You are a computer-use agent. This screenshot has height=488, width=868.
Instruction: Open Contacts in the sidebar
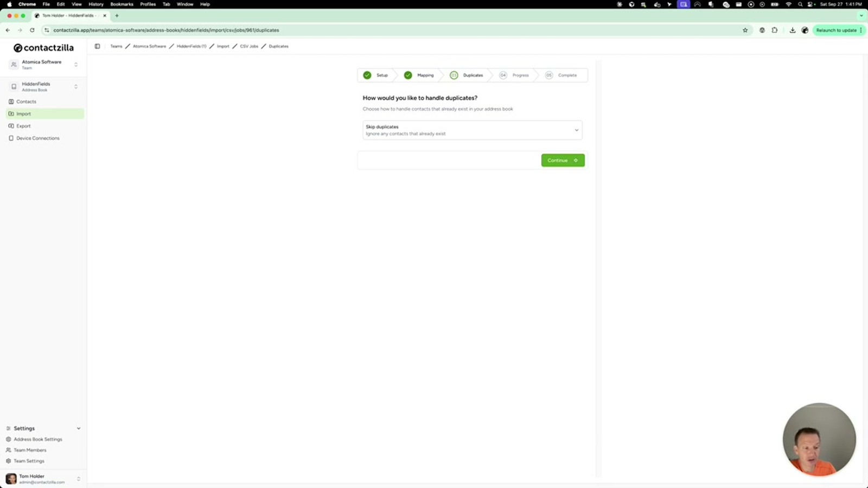45,101
